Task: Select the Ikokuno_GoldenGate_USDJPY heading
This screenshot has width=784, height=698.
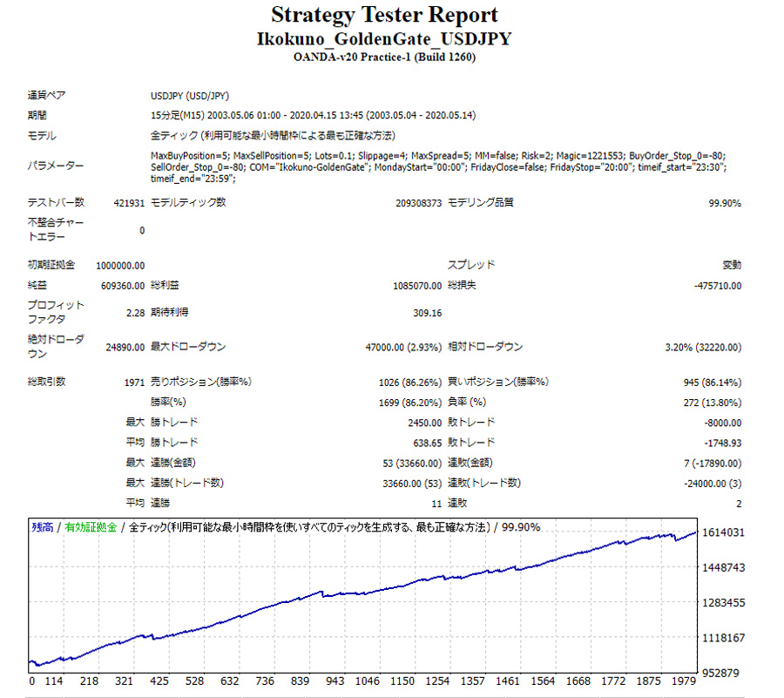Action: tap(384, 39)
